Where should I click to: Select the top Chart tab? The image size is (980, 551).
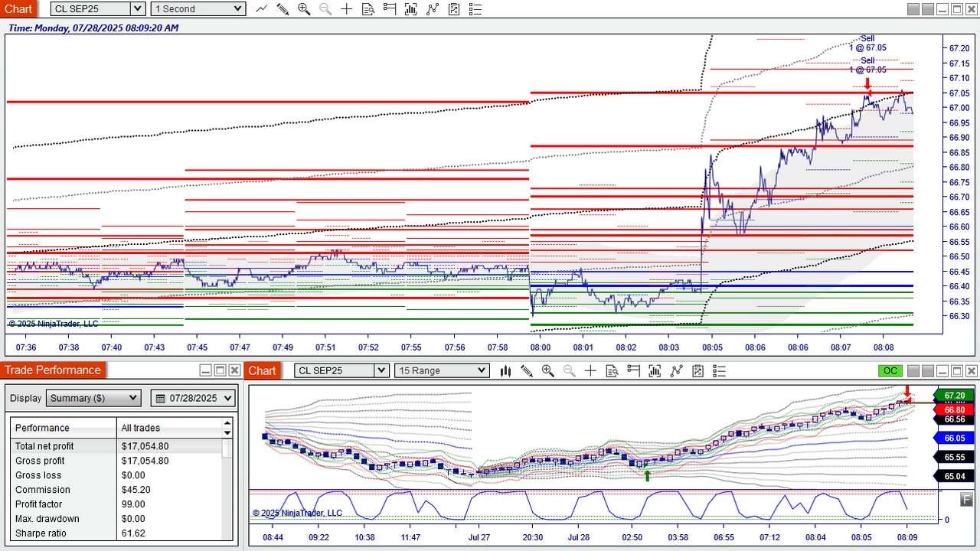(x=18, y=9)
